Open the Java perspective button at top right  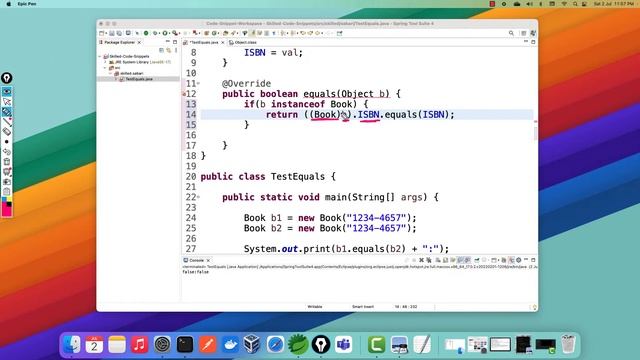[533, 33]
